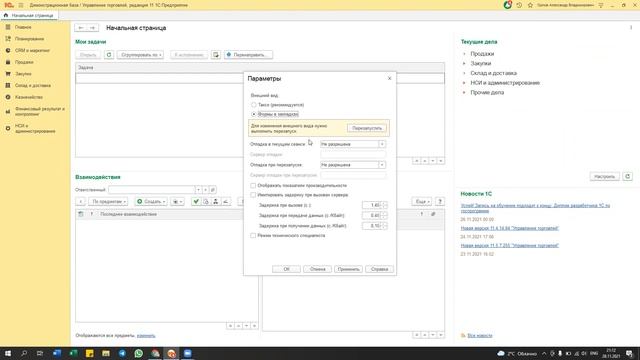640x360 pixels.
Task: Open WhatsApp from the taskbar
Action: pyautogui.click(x=139, y=353)
